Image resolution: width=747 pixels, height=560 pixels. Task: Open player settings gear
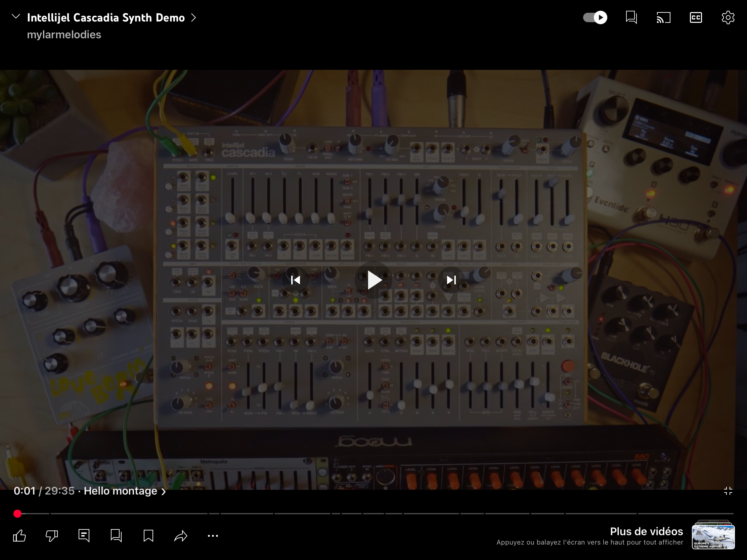[728, 17]
